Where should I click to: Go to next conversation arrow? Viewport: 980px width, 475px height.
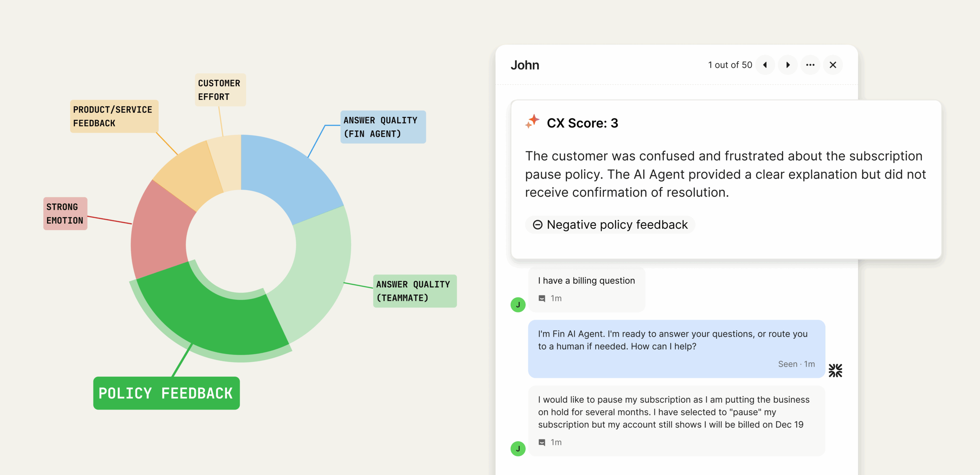(x=788, y=65)
